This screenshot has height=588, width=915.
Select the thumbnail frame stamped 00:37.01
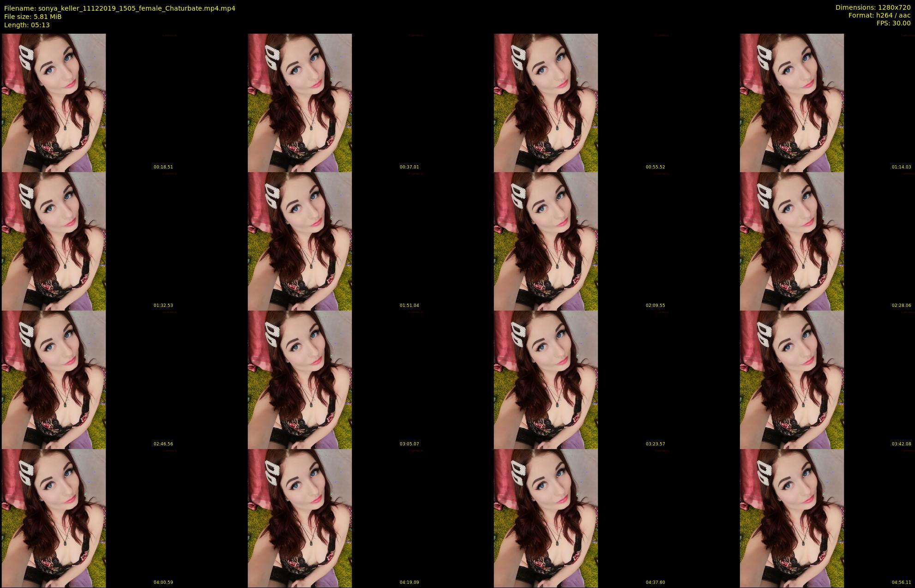300,102
